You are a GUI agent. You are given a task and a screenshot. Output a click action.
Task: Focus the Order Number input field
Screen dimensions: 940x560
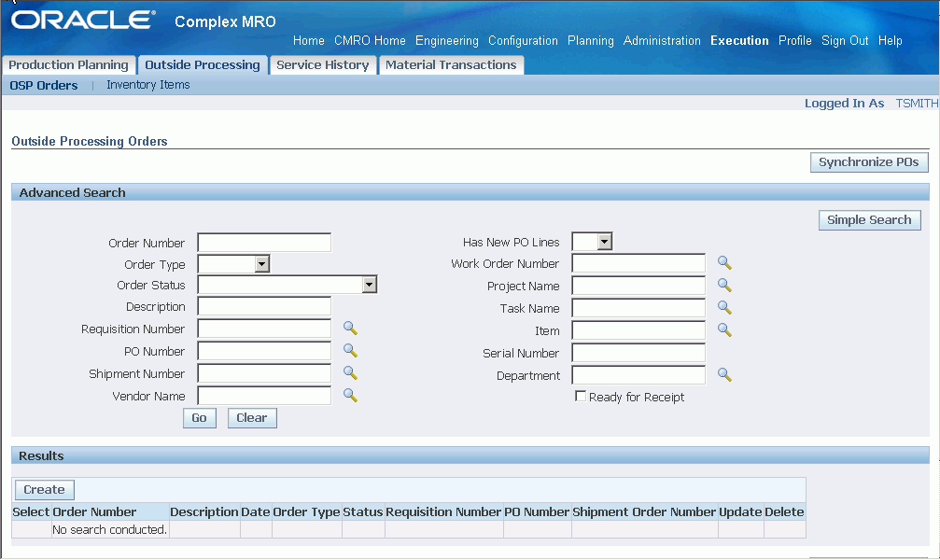264,243
